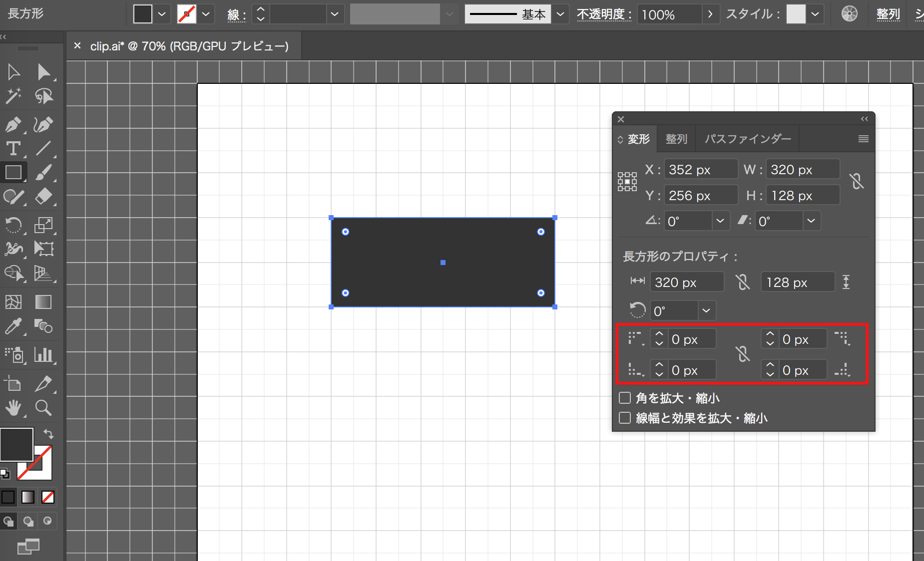Screen dimensions: 924x561
Task: Select the Magic Wand tool
Action: click(13, 96)
